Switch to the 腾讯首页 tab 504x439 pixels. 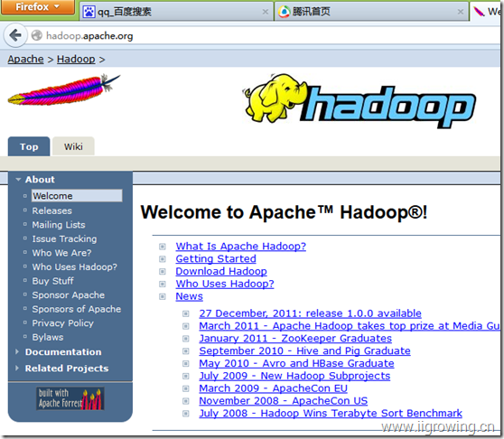(371, 12)
